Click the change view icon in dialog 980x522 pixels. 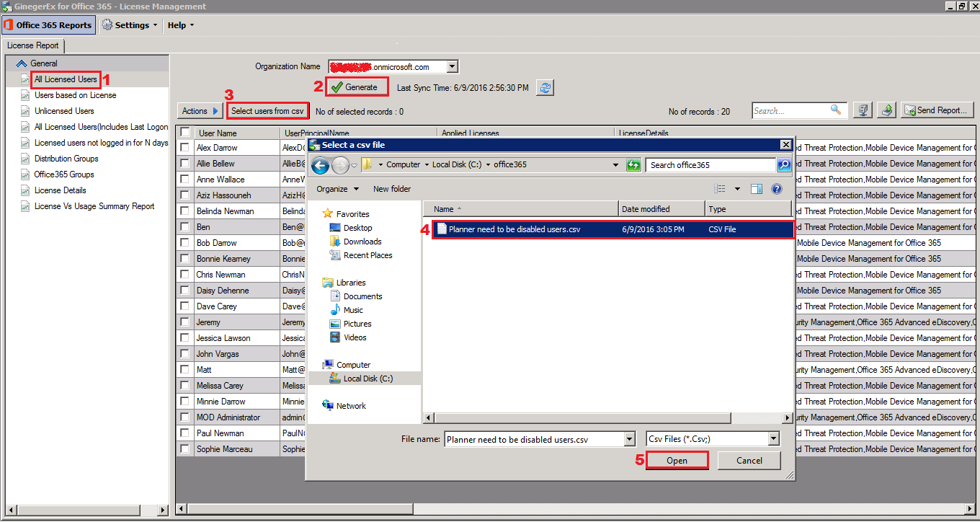pyautogui.click(x=720, y=189)
